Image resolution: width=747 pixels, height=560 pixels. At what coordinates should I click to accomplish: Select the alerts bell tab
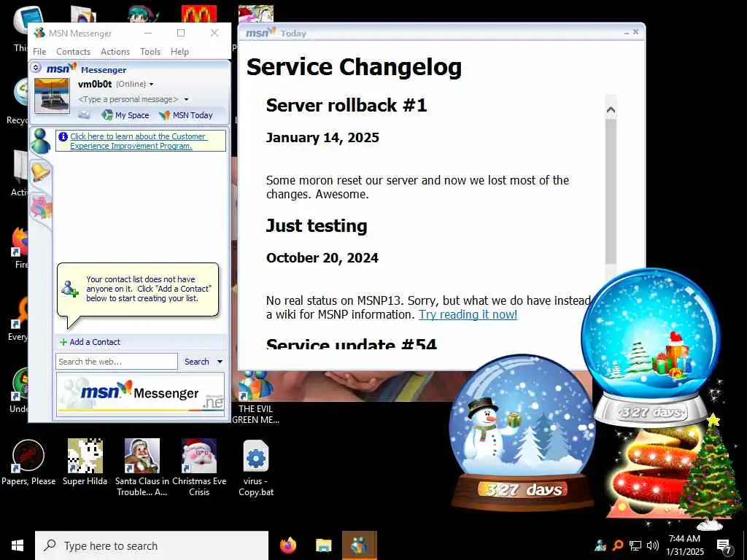click(x=40, y=171)
